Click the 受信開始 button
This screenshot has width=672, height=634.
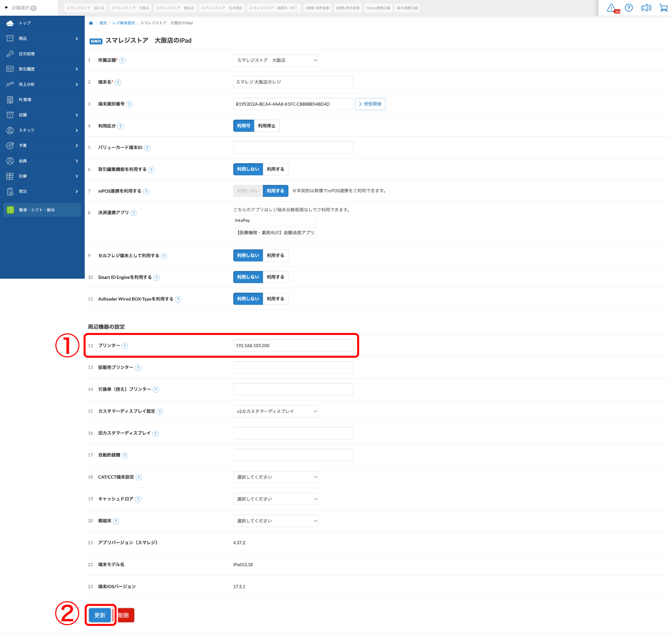coord(370,104)
